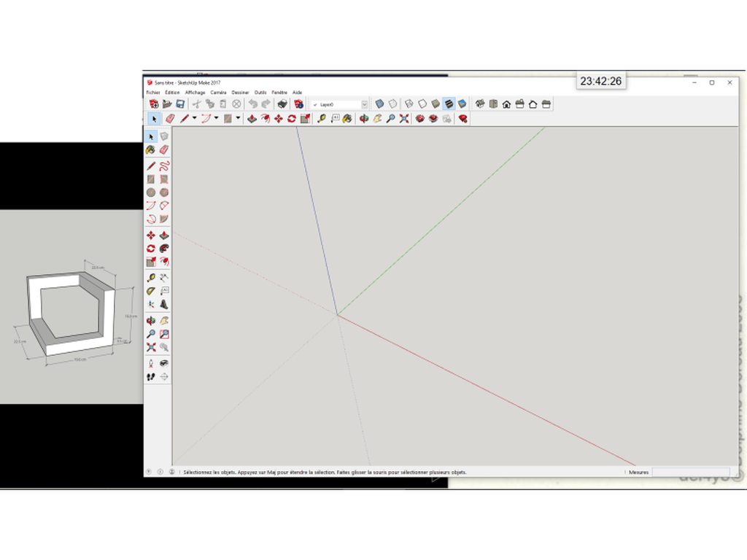Click the Cut scissors icon
Screen dimensions: 747x560
[197, 104]
